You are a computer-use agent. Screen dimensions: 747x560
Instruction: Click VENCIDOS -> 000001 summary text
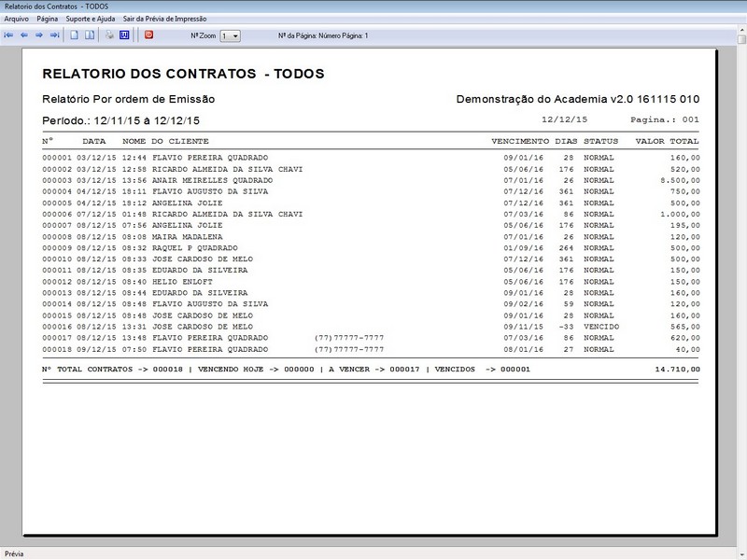pyautogui.click(x=482, y=369)
